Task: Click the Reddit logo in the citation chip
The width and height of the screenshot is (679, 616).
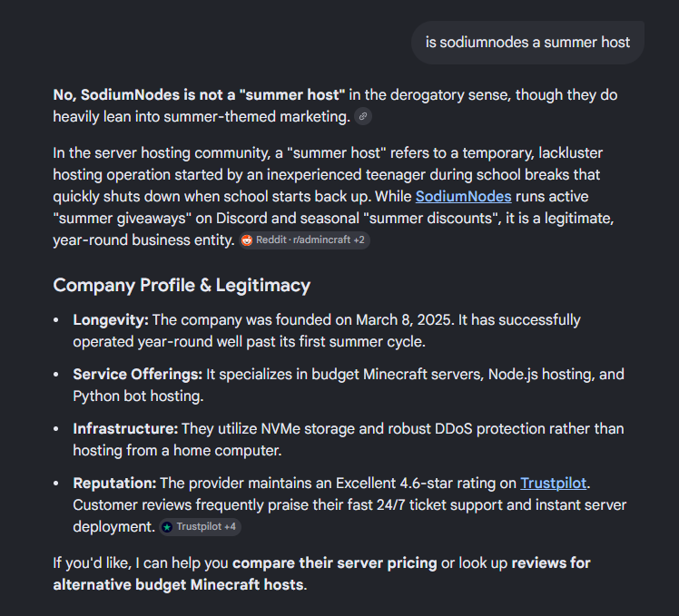Action: click(247, 240)
